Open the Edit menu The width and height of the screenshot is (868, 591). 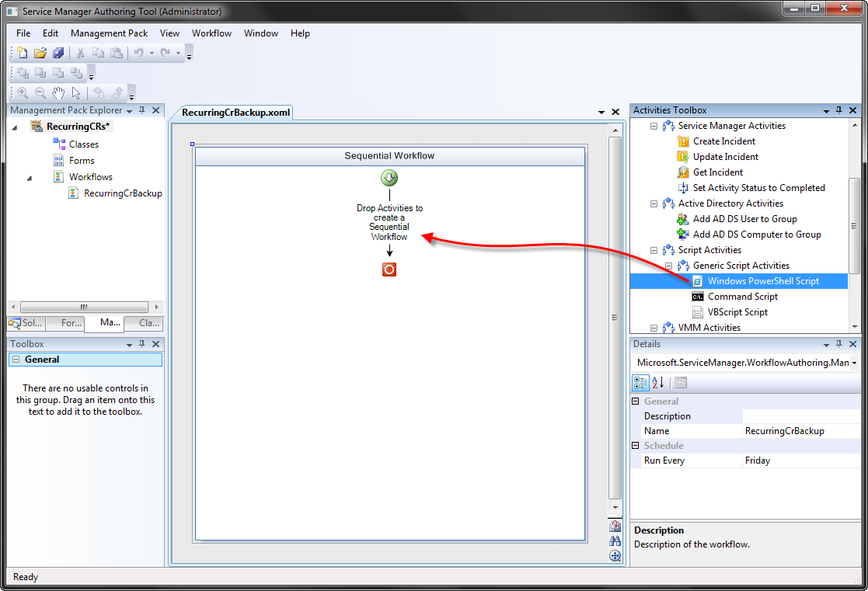click(51, 33)
